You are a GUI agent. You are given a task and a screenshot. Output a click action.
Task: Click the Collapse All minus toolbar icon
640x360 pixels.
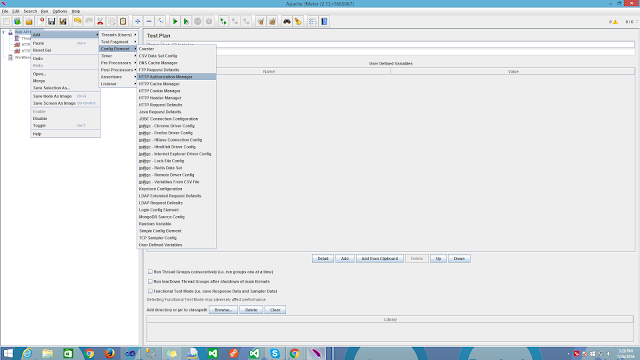[x=149, y=21]
